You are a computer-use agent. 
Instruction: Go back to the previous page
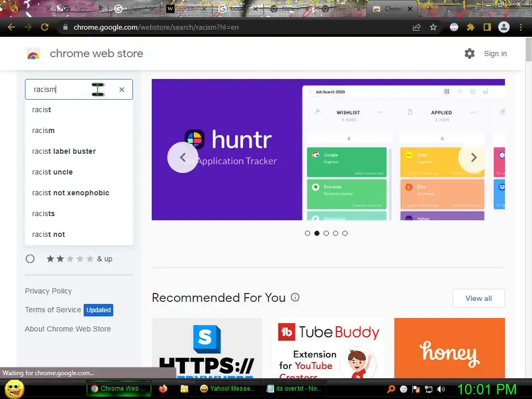coord(11,27)
